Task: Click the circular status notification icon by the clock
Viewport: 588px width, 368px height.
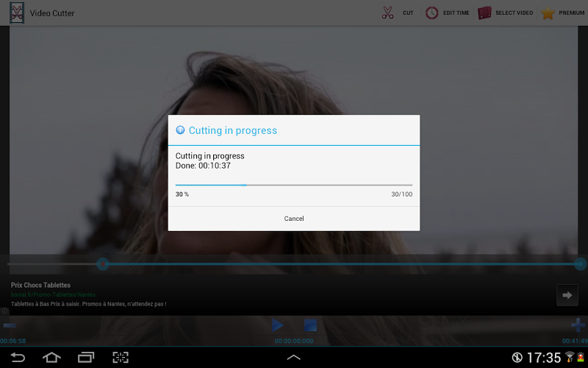Action: pos(517,358)
